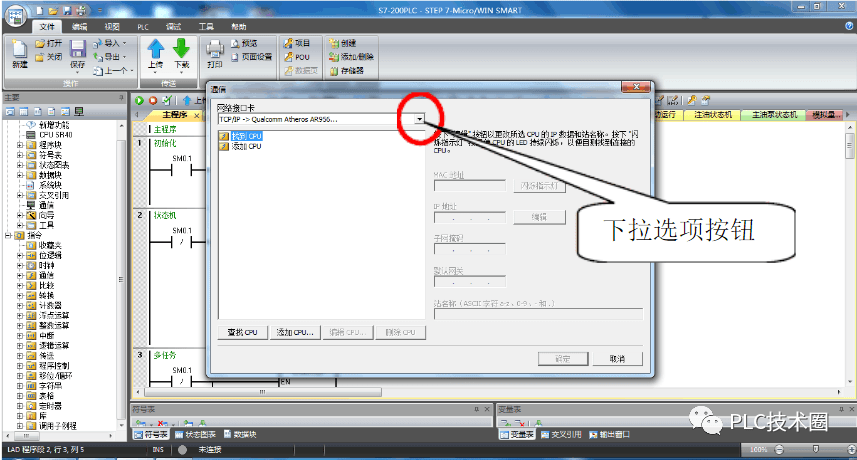Expand the 定时器 instruction folder

[x=20, y=406]
